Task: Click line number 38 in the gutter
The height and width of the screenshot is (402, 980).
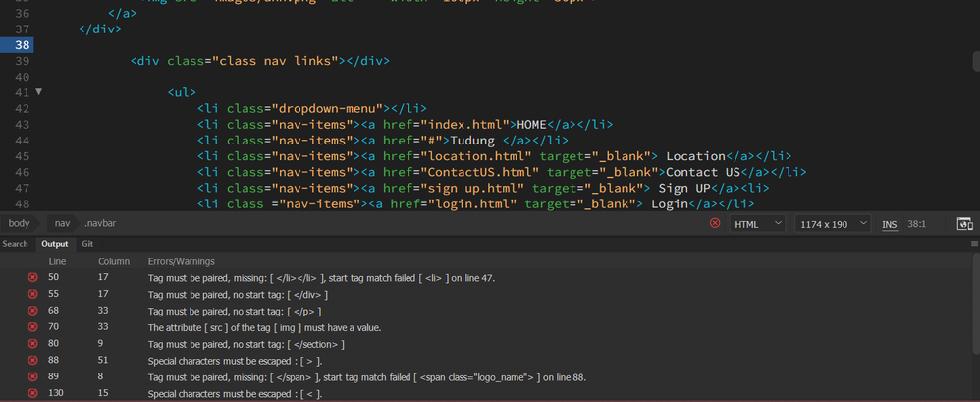Action: (x=22, y=45)
